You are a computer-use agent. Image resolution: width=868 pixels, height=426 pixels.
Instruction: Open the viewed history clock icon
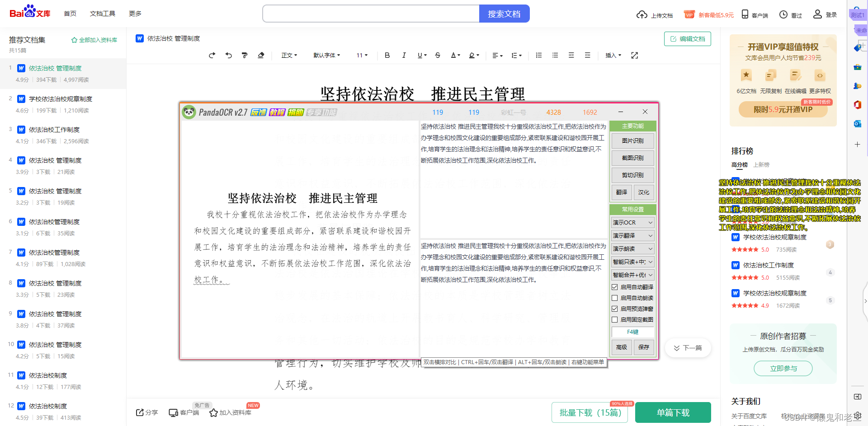[783, 14]
